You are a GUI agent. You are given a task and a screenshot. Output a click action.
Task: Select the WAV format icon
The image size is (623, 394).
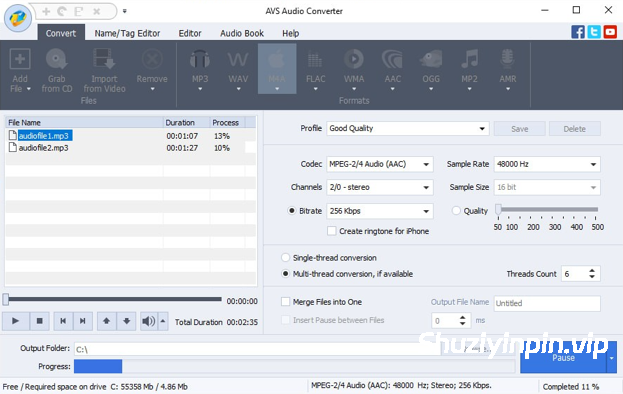[x=238, y=60]
